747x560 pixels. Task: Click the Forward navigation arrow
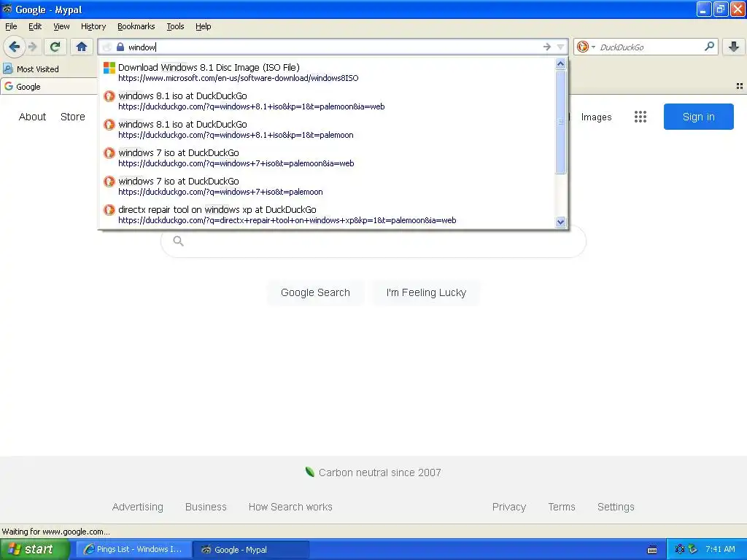(x=32, y=47)
